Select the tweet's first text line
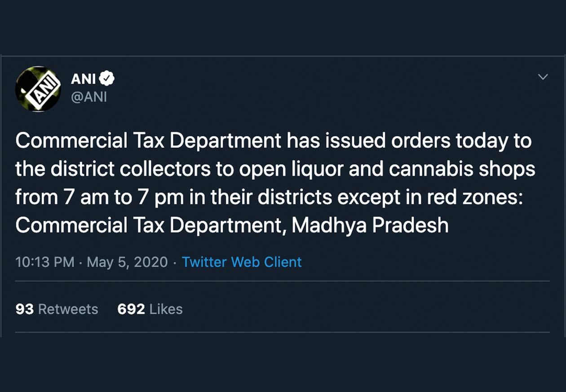This screenshot has width=566, height=392. point(274,141)
